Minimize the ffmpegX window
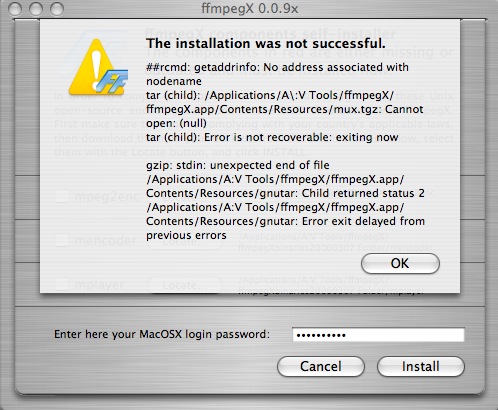The width and height of the screenshot is (498, 410). click(36, 8)
